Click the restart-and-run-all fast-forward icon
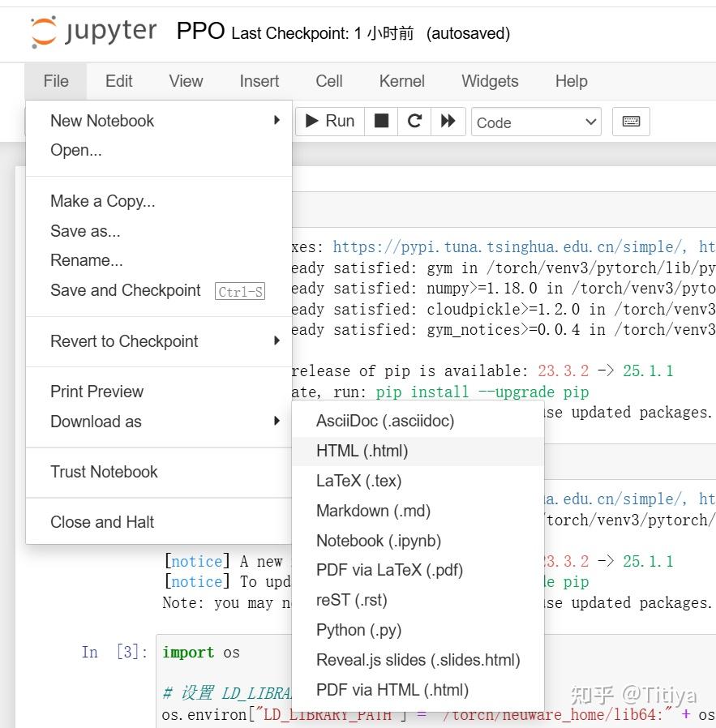The width and height of the screenshot is (716, 728). pyautogui.click(x=448, y=121)
